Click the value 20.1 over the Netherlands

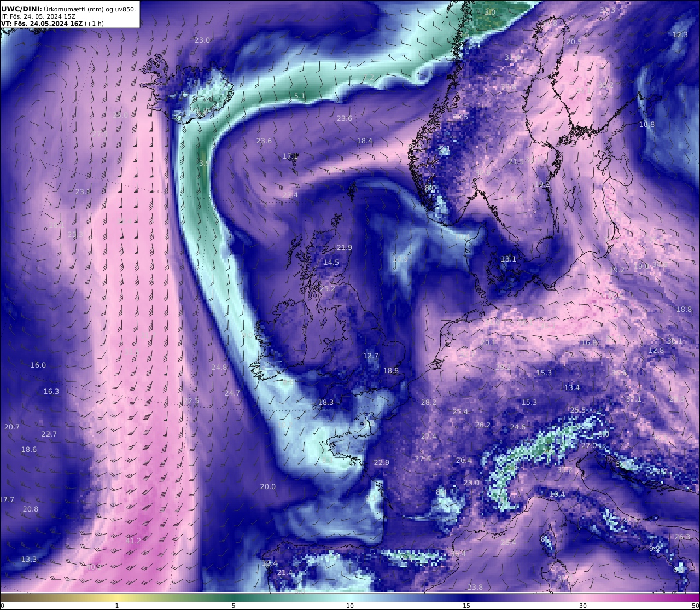[x=488, y=343]
